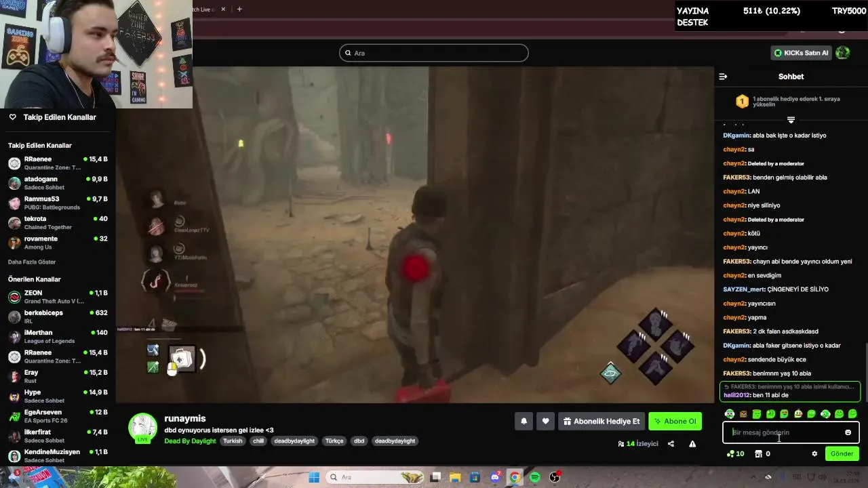
Task: Click the KICKs Satın Al button
Action: [801, 53]
